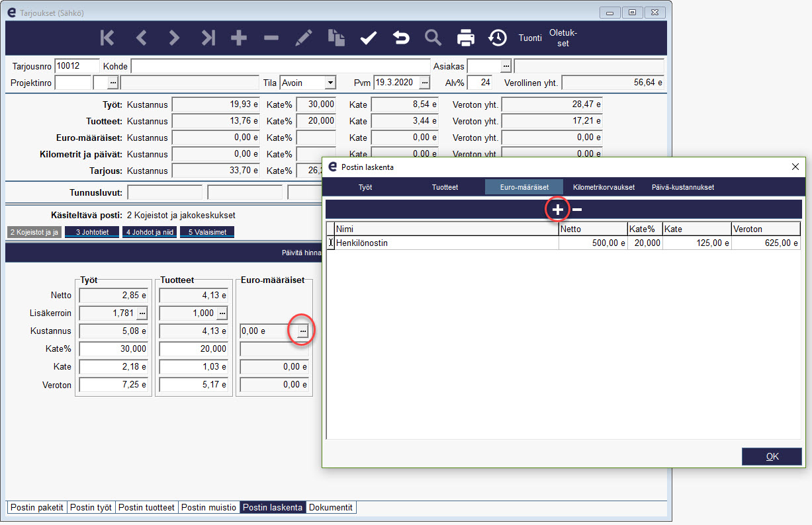Open Päivä-kustannukset tab in dialog

682,187
